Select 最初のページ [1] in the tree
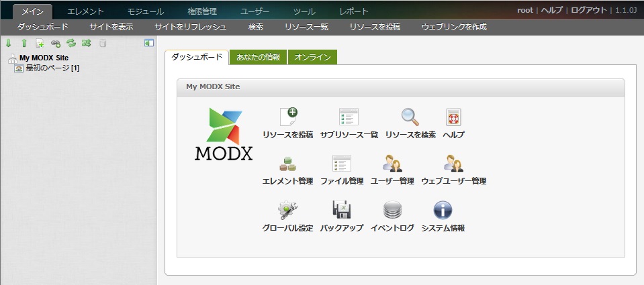Screen dimensions: 644x285 [x=52, y=68]
